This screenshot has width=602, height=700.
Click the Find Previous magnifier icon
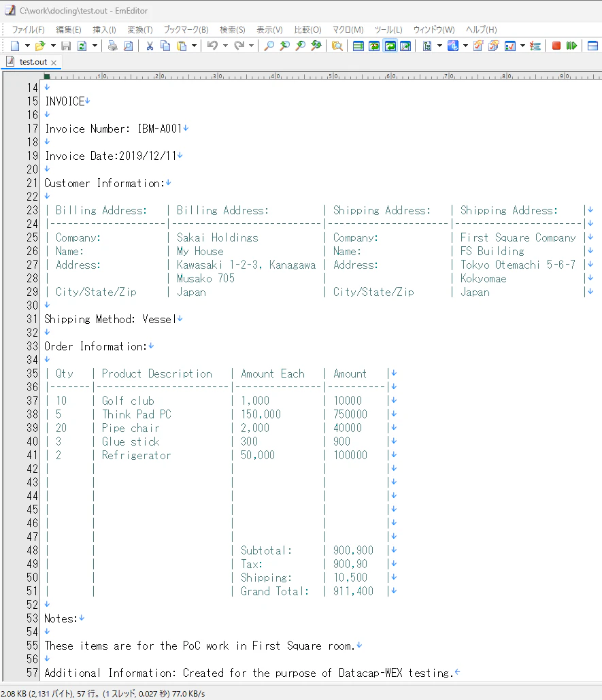(x=285, y=46)
